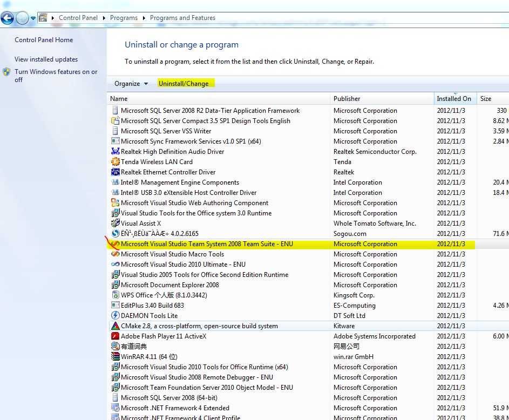
Task: Click Realtek Ethernet Controller Driver icon
Action: [115, 172]
